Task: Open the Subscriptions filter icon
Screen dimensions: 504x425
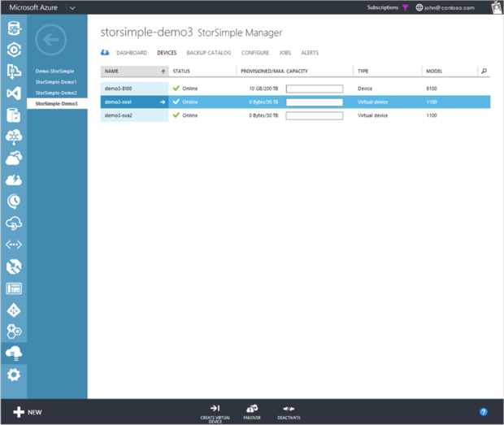Action: [x=406, y=7]
